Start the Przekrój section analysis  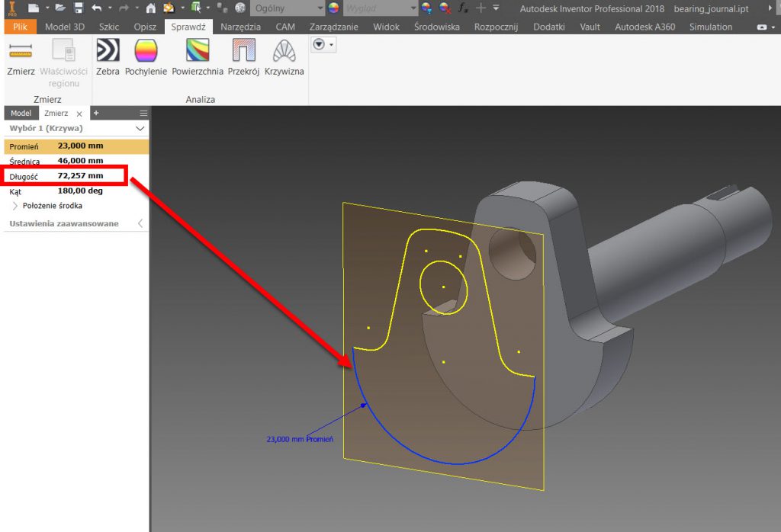(244, 58)
